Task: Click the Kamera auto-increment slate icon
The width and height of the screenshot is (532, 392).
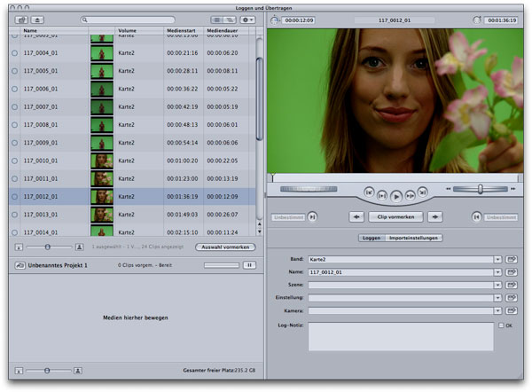Action: click(512, 311)
